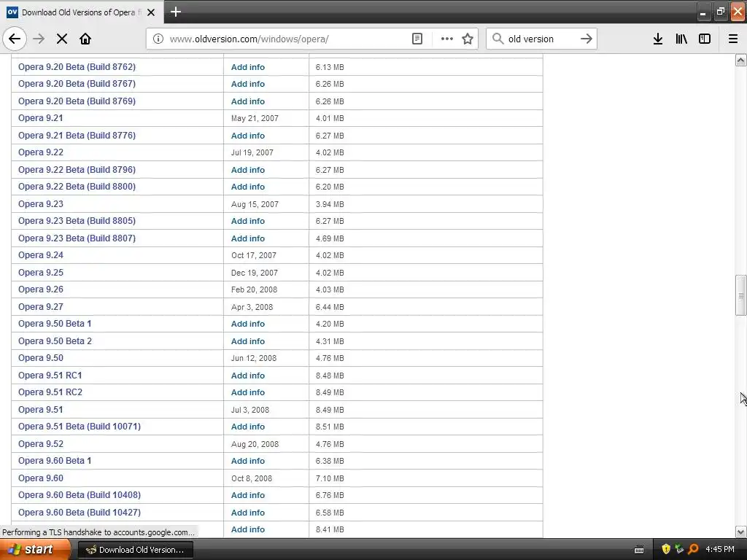Viewport: 747px width, 560px height.
Task: Close the Download Old Versions tab
Action: point(151,12)
